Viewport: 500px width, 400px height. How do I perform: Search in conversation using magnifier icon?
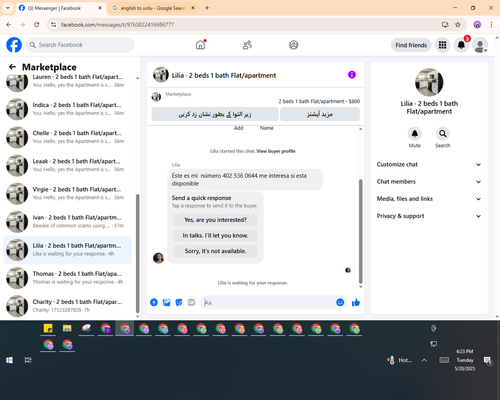coord(443,134)
